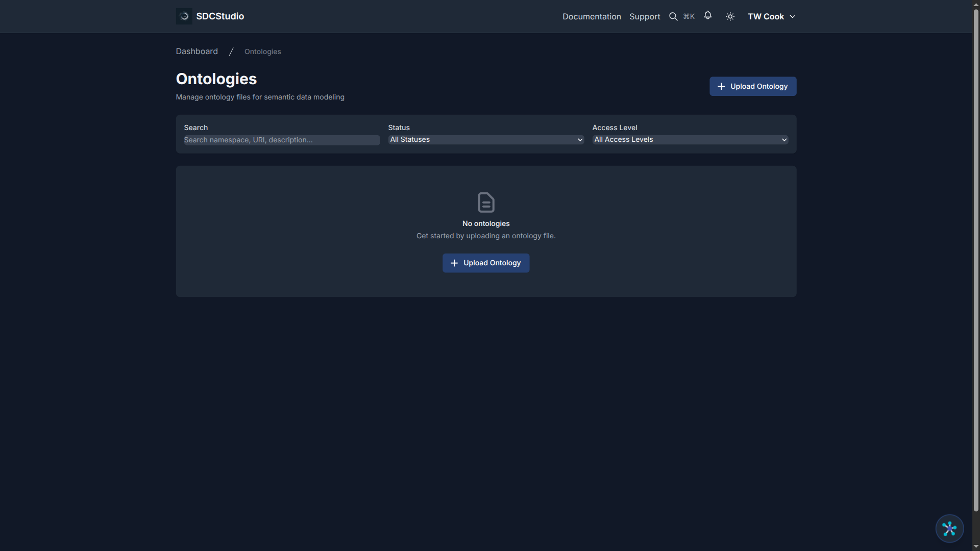This screenshot has width=980, height=551.
Task: Select the ⌘K shortcut indicator
Action: pos(688,16)
